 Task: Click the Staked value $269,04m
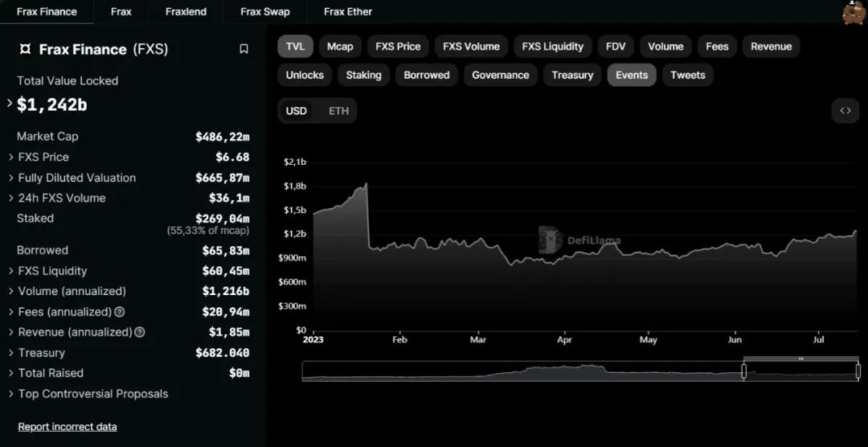click(223, 219)
